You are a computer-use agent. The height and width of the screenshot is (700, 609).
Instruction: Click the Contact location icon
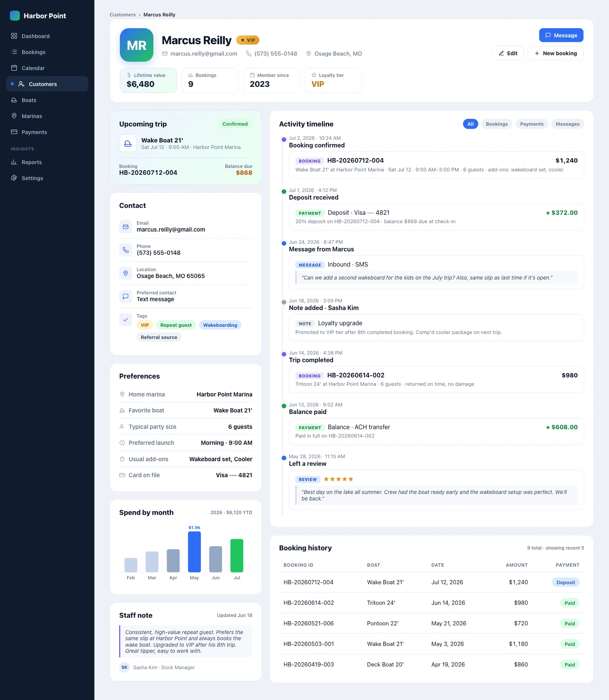[126, 273]
